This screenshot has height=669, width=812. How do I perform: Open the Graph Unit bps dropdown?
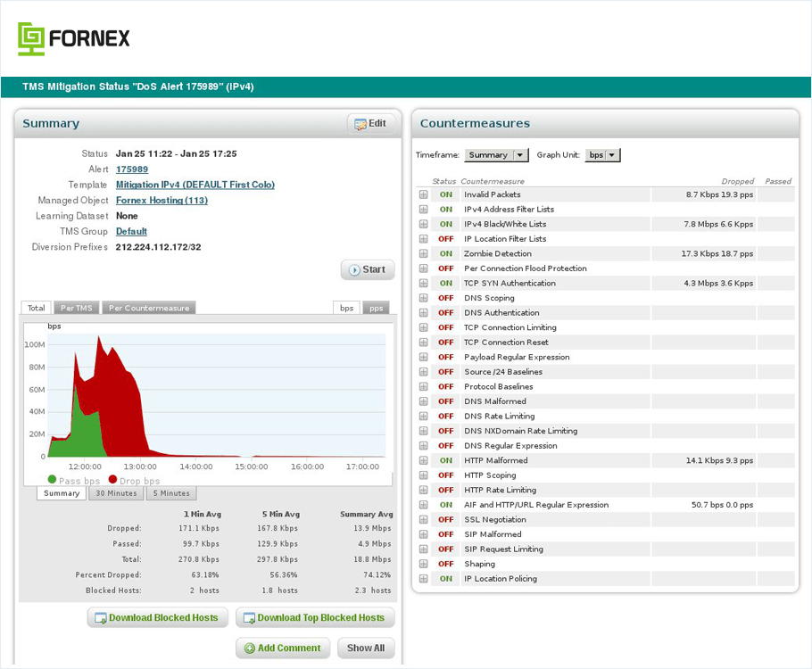(x=603, y=155)
